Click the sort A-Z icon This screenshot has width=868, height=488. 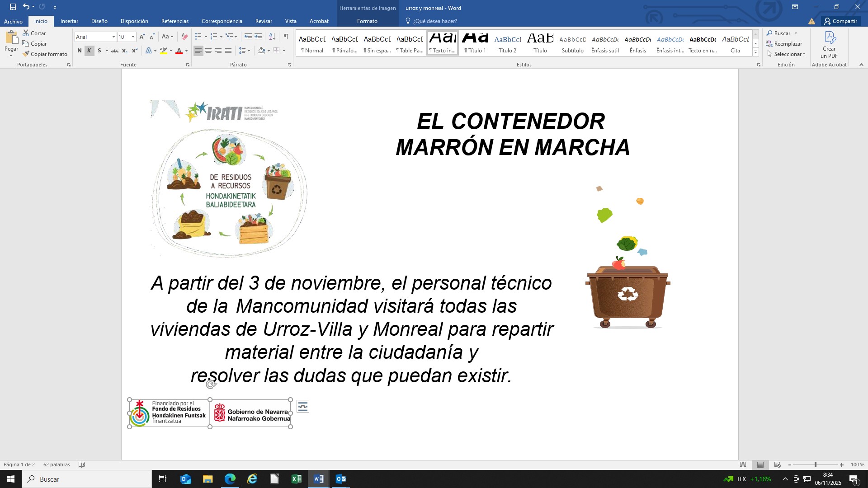272,37
